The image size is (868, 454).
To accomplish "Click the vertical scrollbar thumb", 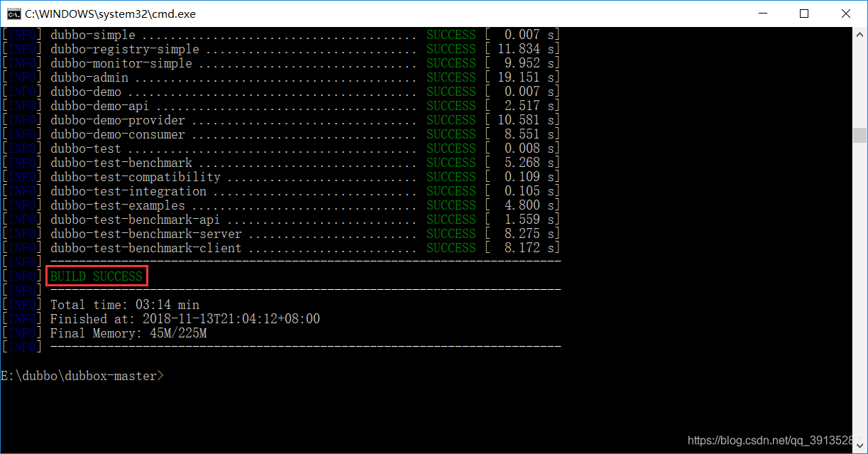I will click(x=859, y=136).
